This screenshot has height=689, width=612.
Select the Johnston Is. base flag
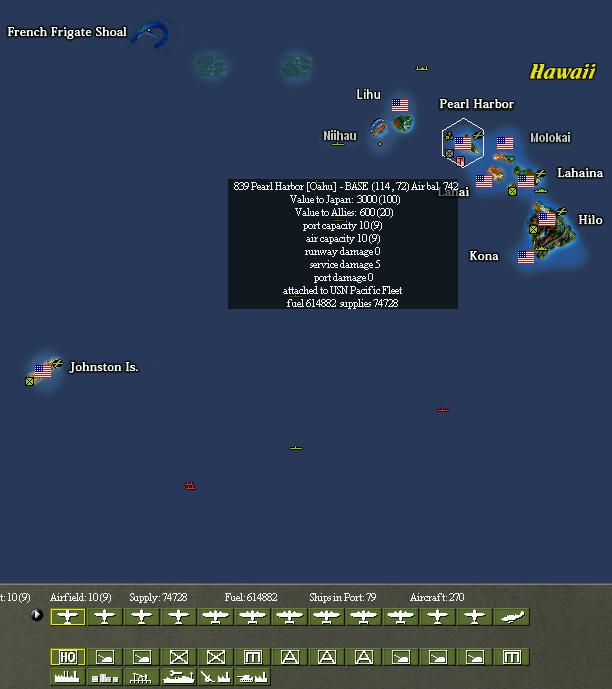coord(43,371)
